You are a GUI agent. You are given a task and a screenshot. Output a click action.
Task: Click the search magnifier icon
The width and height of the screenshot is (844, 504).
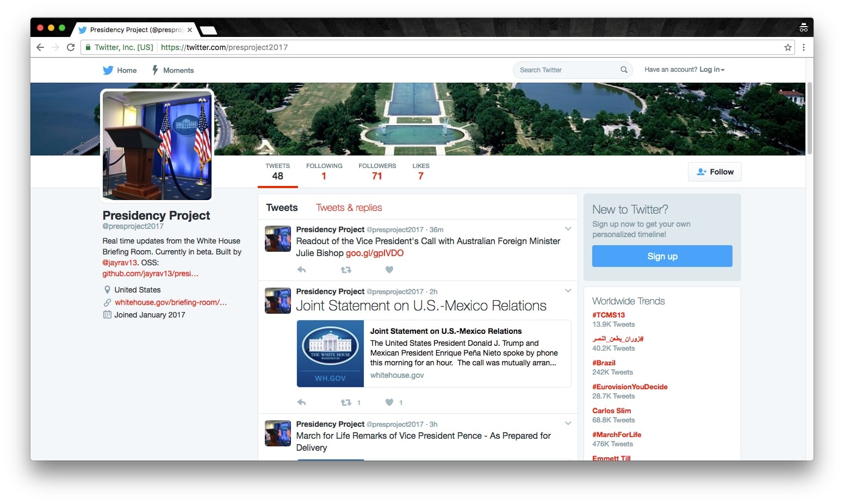(624, 70)
